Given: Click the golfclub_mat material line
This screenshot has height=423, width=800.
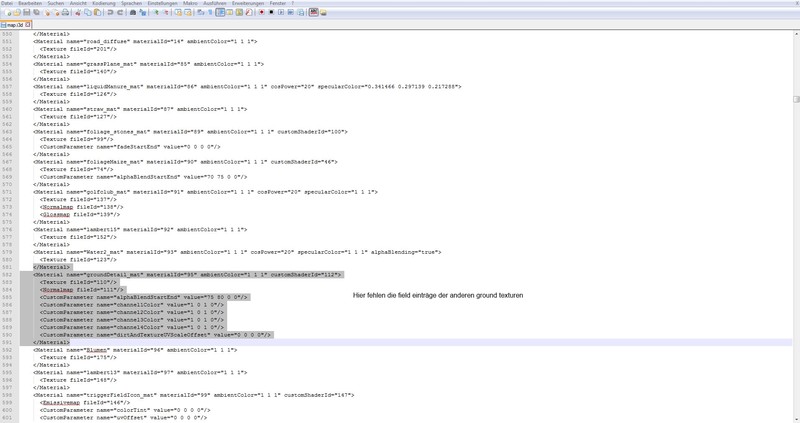Looking at the screenshot, I should pyautogui.click(x=206, y=192).
